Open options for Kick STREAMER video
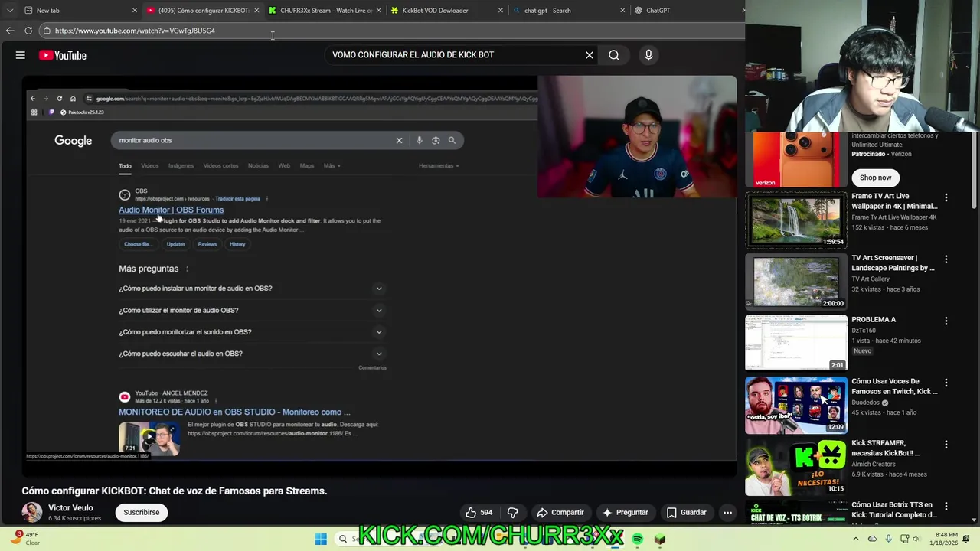Screen dimensions: 980x551 tap(946, 445)
